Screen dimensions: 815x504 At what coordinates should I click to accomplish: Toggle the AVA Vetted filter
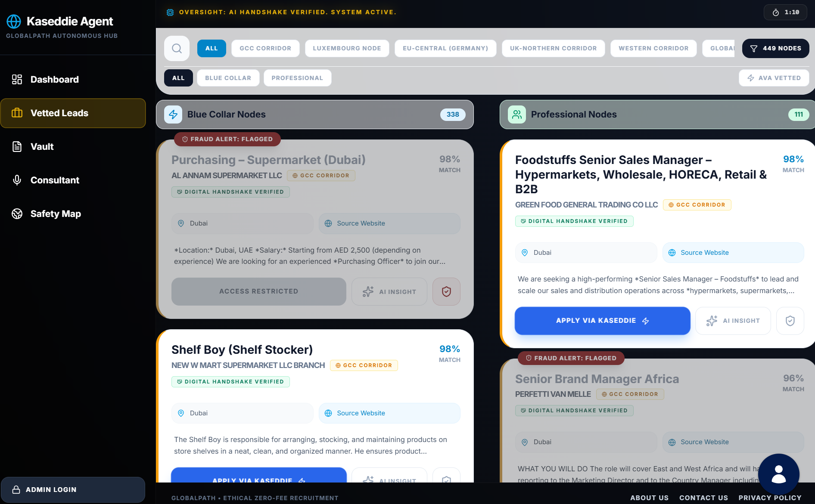[x=774, y=78]
